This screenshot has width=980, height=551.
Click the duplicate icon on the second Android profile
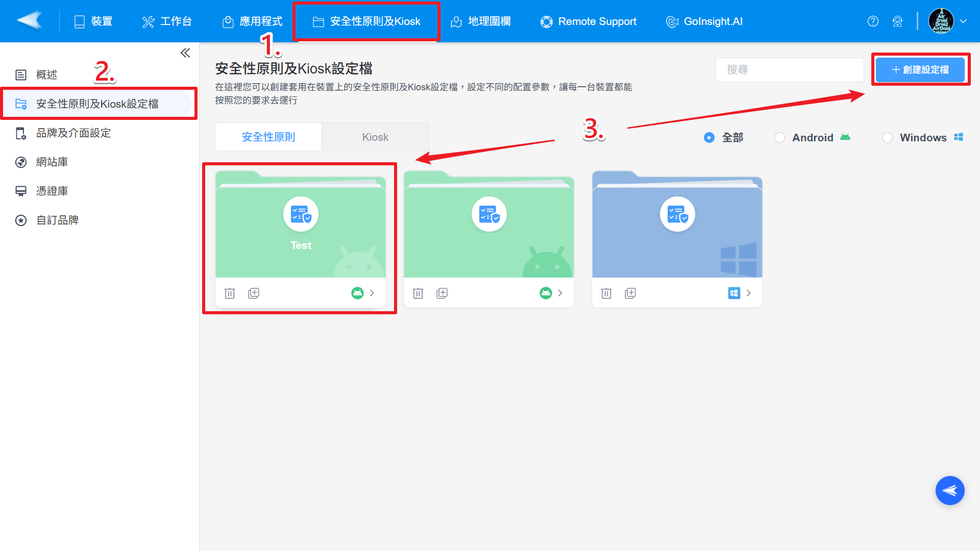pyautogui.click(x=442, y=293)
